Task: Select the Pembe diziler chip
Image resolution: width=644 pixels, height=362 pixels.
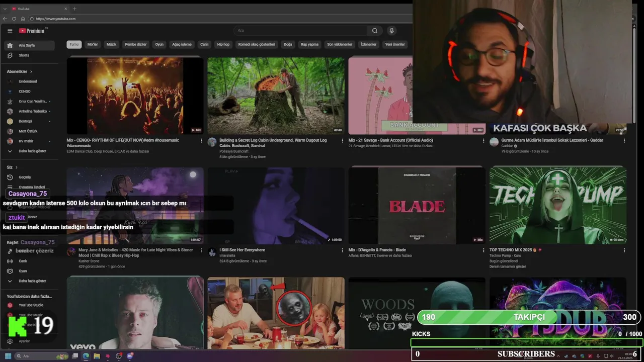Action: 136,44
